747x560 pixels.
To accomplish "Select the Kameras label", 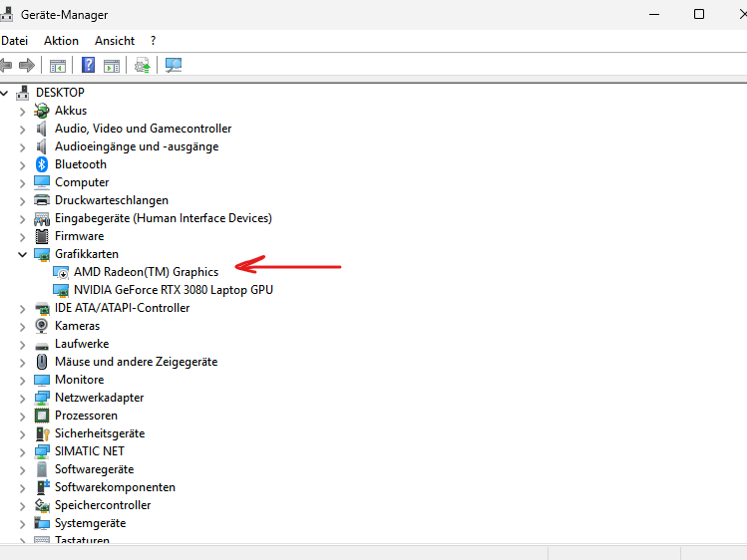I will coord(77,326).
